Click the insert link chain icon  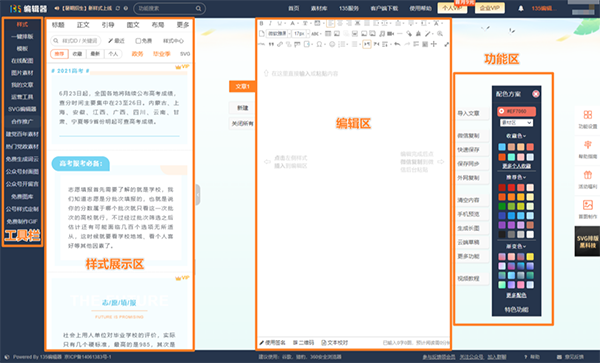[x=280, y=44]
